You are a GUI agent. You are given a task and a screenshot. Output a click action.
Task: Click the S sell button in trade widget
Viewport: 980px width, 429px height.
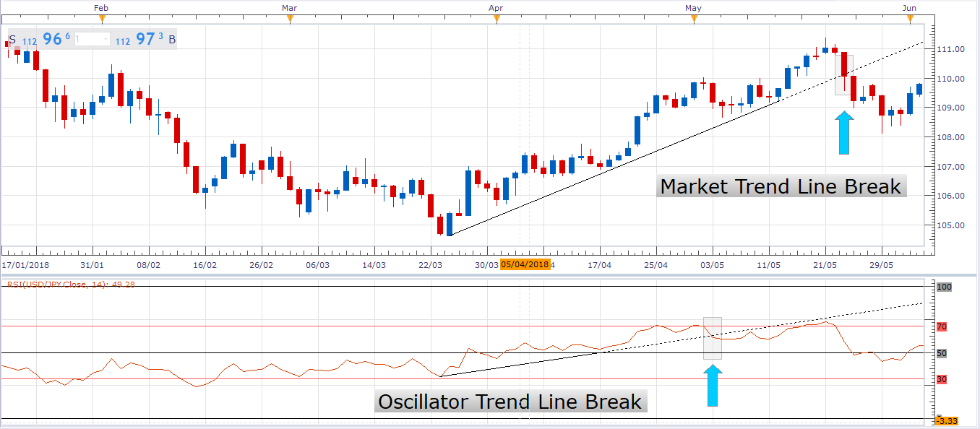(x=12, y=39)
